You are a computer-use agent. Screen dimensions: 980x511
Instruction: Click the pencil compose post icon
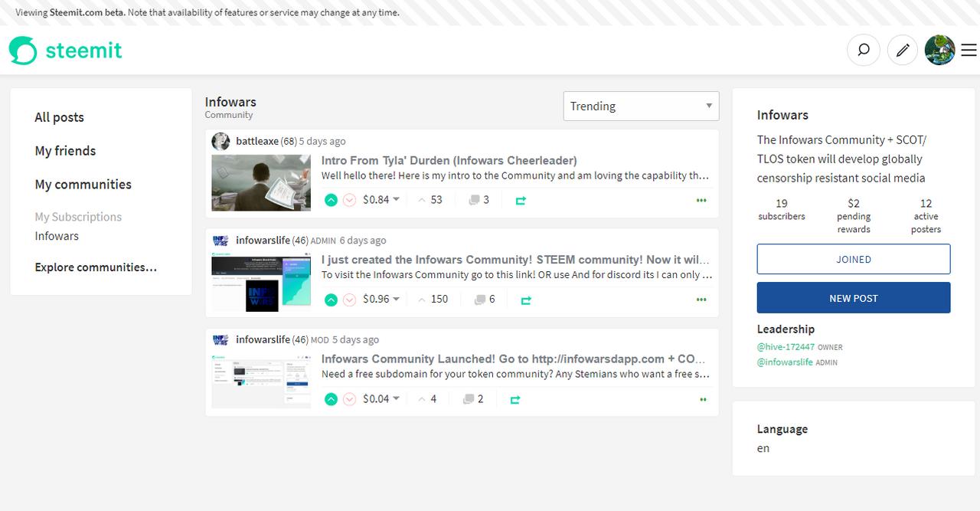tap(903, 51)
